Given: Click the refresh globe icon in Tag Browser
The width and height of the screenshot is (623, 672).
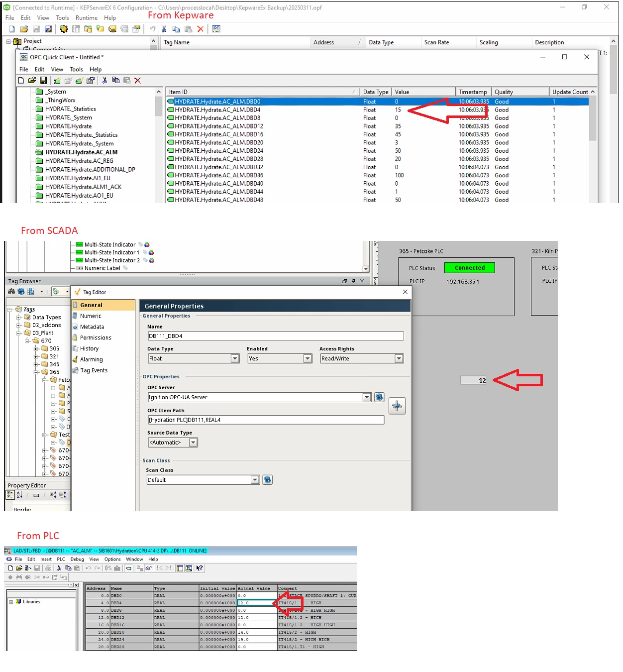Looking at the screenshot, I should [21, 291].
